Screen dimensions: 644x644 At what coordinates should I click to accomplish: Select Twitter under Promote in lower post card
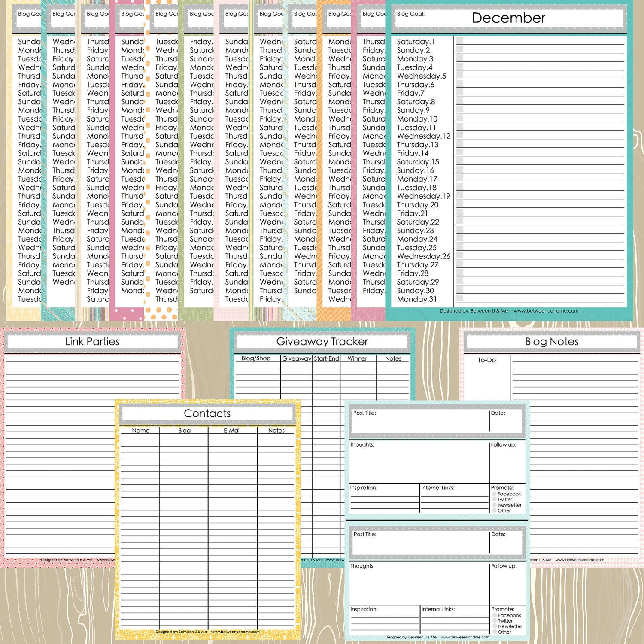point(495,621)
